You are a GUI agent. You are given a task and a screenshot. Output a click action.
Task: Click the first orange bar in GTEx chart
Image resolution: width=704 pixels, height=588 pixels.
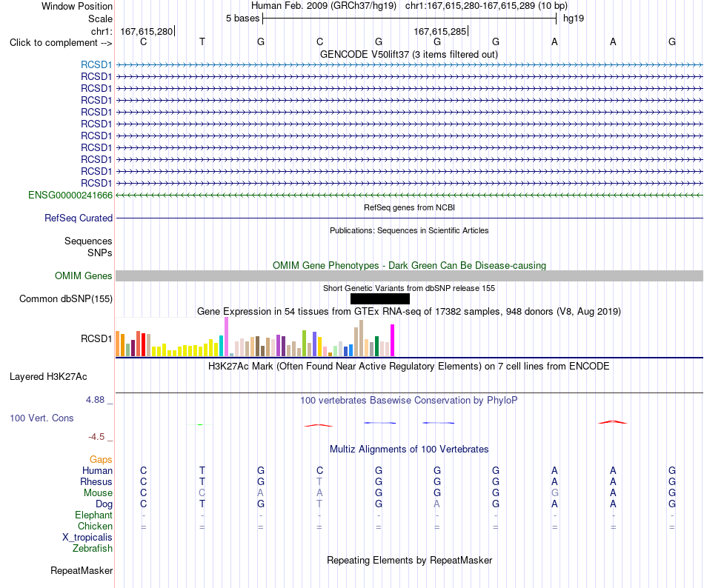pos(118,344)
